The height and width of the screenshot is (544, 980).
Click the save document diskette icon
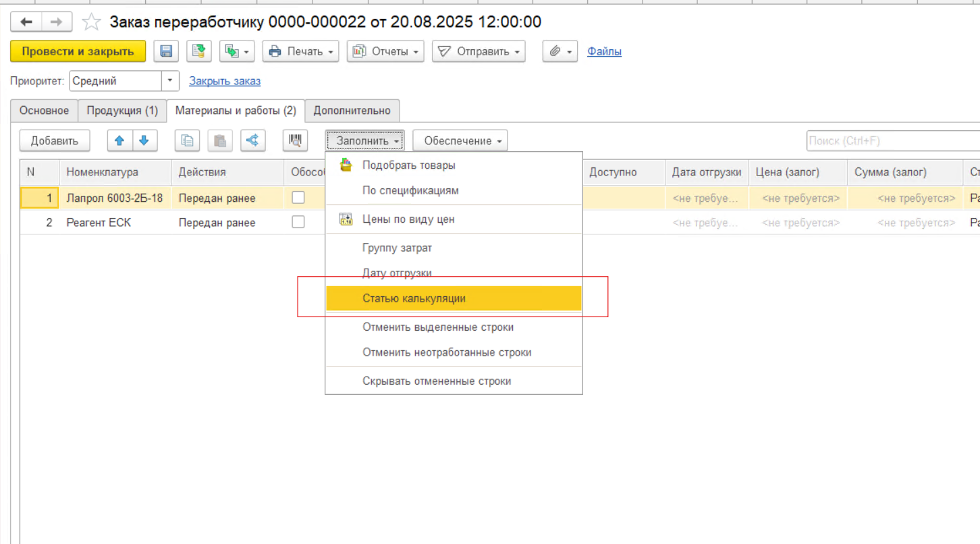[x=166, y=51]
